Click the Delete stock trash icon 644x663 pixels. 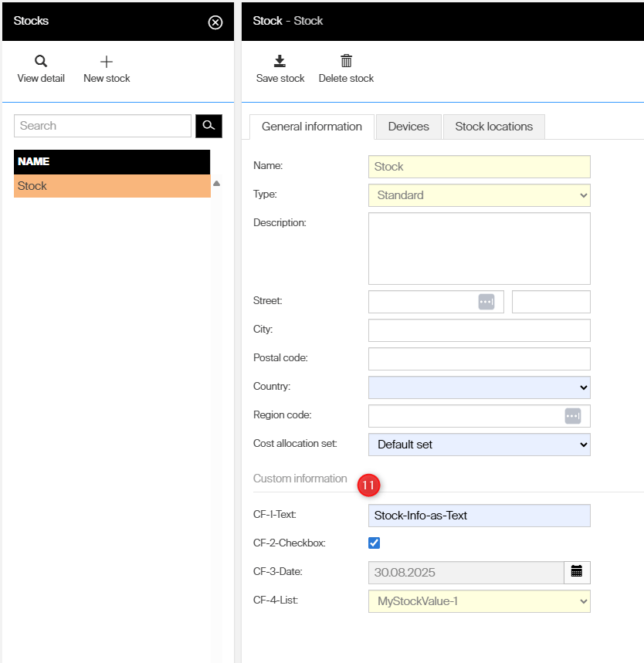click(x=346, y=62)
